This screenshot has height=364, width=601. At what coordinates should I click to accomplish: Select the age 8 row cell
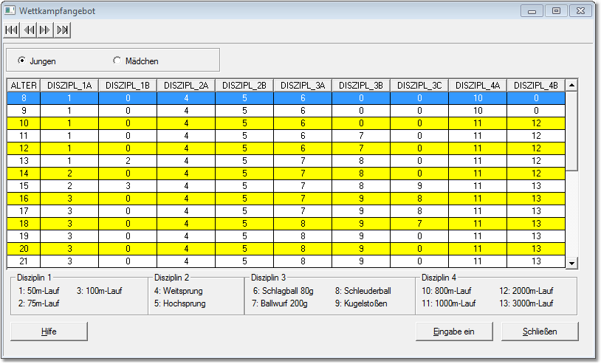point(24,97)
